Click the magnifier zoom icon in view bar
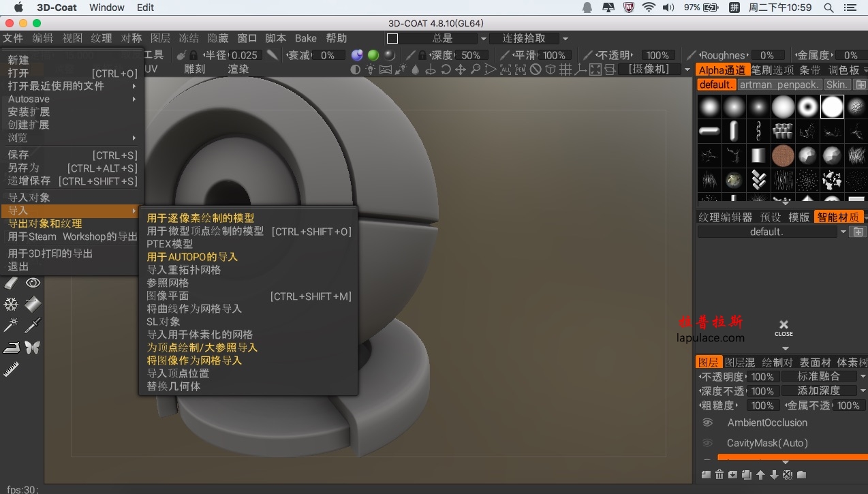Screen dimensions: 868x494 [x=476, y=70]
